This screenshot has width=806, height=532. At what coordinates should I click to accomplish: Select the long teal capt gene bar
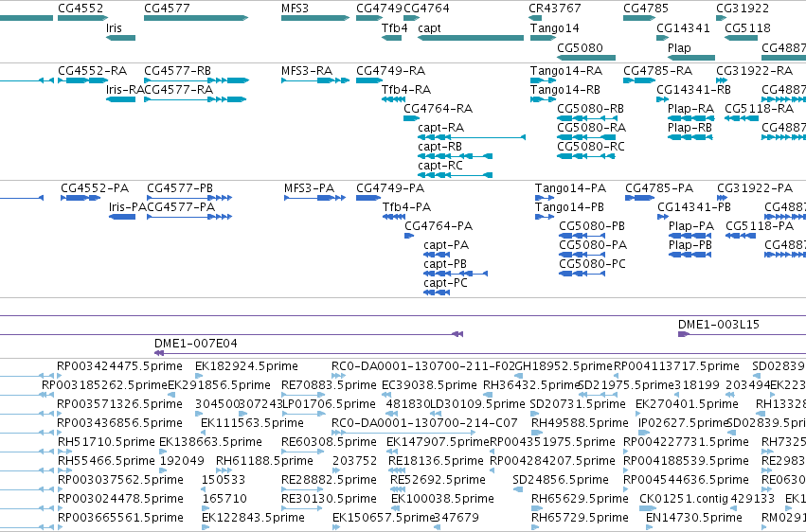tap(471, 38)
